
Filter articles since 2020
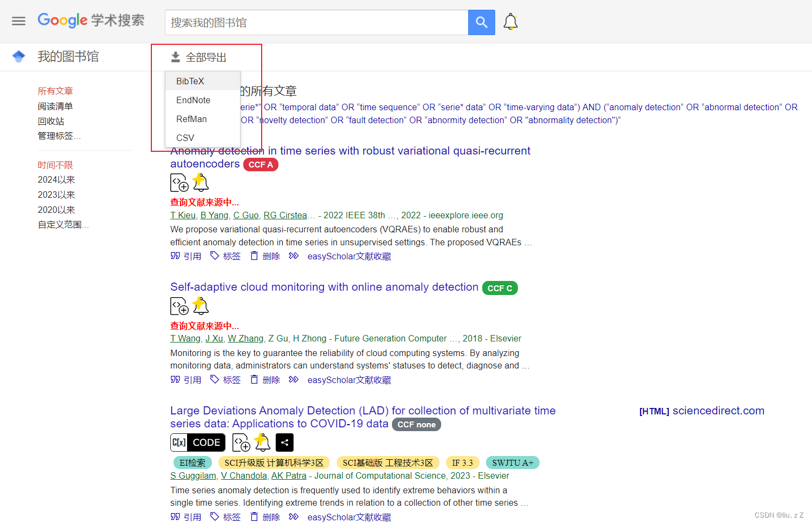[56, 210]
